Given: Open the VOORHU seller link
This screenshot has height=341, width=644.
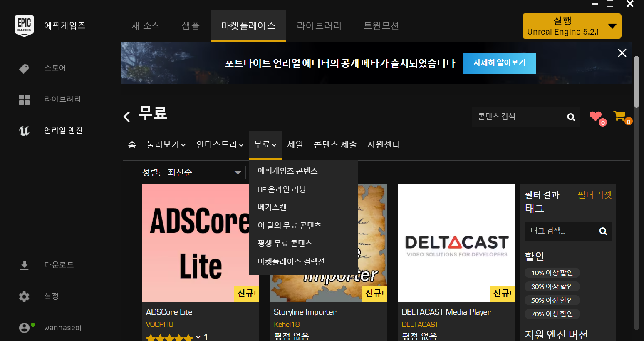Looking at the screenshot, I should (x=160, y=324).
